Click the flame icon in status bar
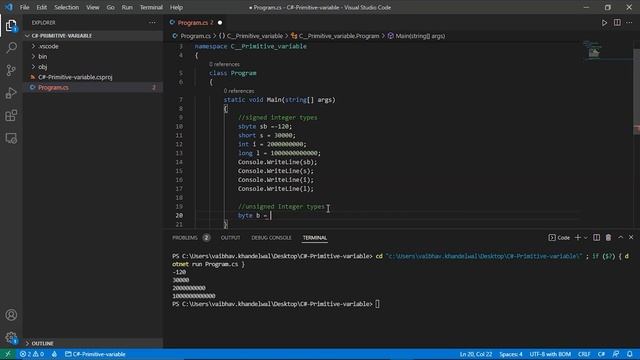 tap(54, 354)
